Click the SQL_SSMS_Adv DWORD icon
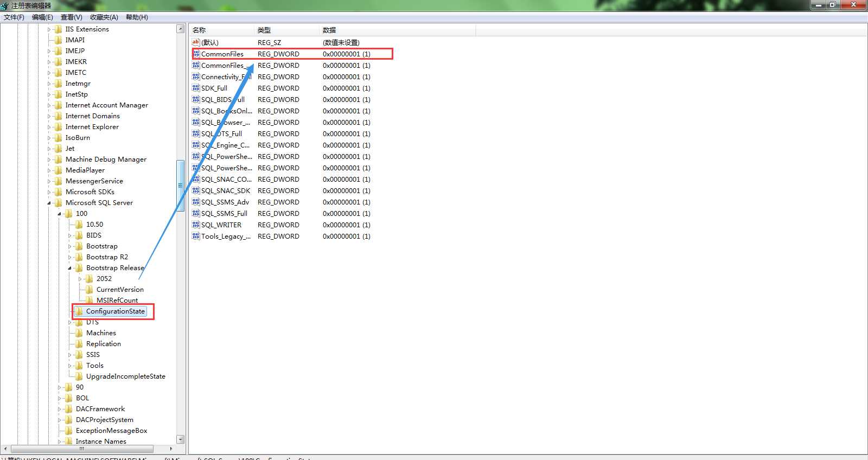Image resolution: width=868 pixels, height=460 pixels. pos(196,202)
